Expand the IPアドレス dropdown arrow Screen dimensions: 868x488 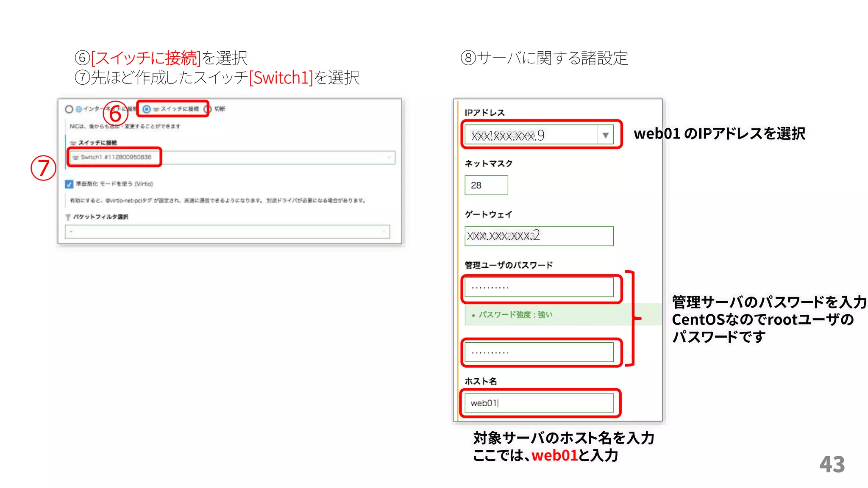605,135
